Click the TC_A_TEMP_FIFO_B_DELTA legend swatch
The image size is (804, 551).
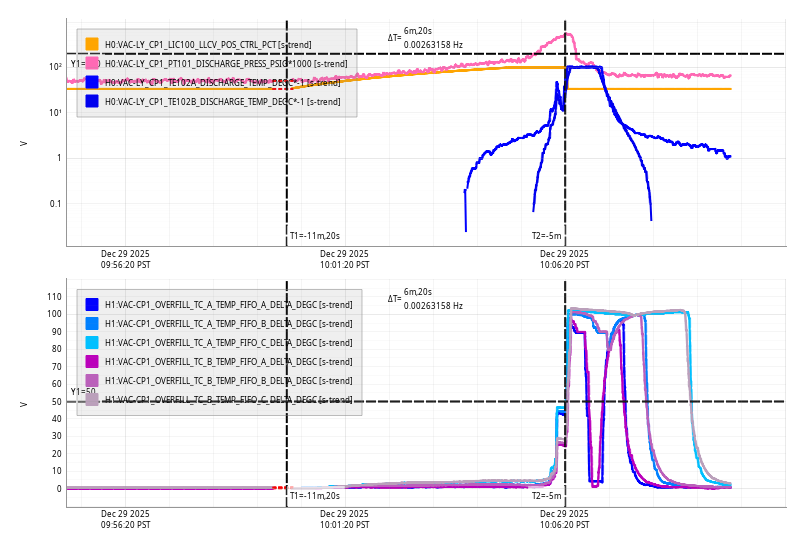(92, 323)
